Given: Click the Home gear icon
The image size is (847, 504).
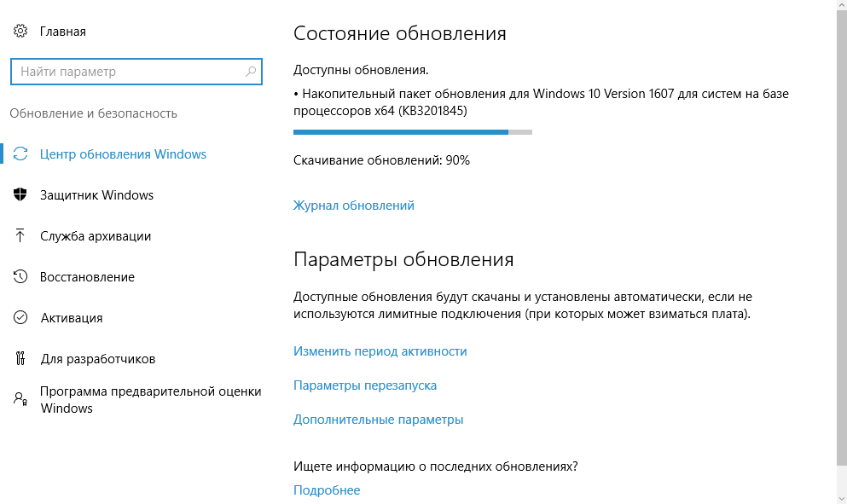Looking at the screenshot, I should tap(20, 31).
